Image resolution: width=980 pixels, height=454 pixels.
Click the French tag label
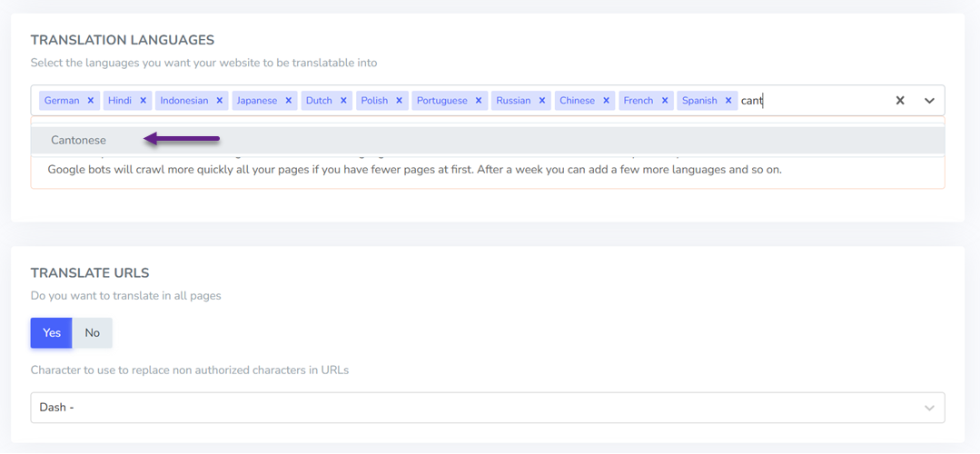pos(638,101)
